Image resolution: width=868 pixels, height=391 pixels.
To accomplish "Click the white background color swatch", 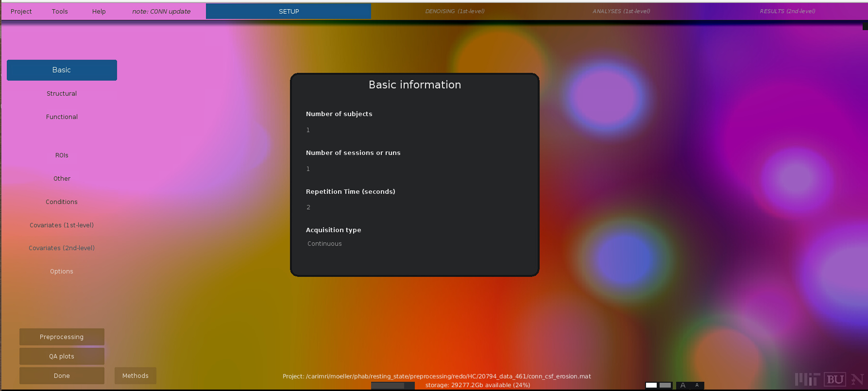I will click(651, 385).
